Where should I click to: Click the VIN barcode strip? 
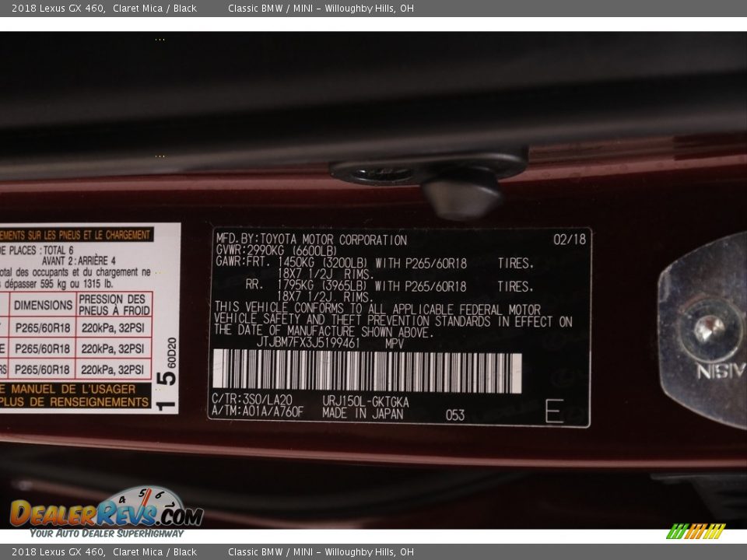click(x=366, y=371)
